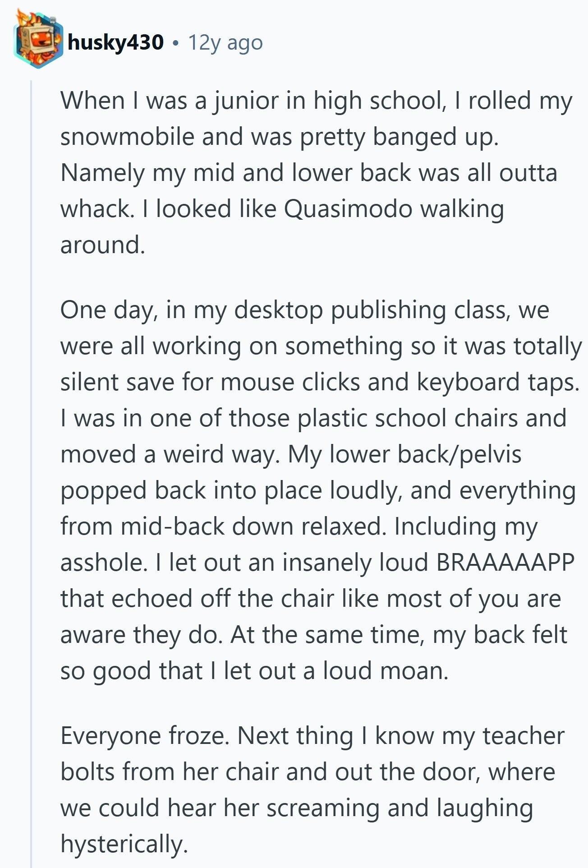Click the phrase "mouse clicks and keyboard taps."

[x=400, y=383]
